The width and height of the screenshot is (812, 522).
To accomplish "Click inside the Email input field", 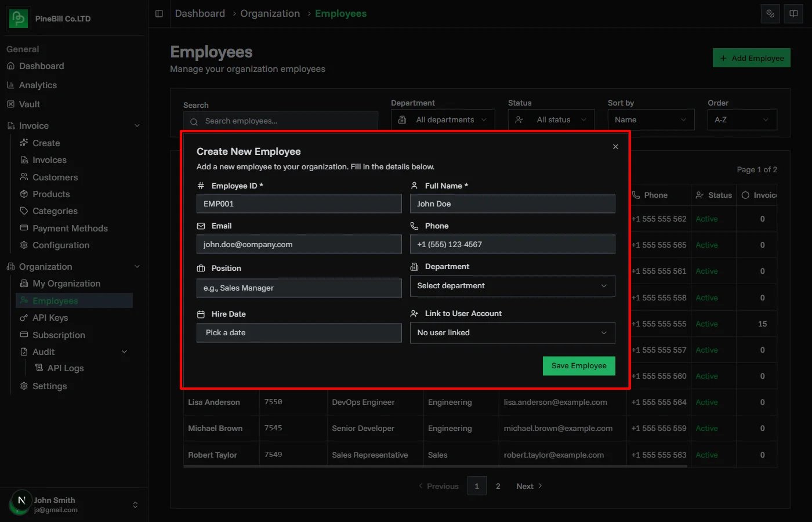I will pyautogui.click(x=299, y=244).
